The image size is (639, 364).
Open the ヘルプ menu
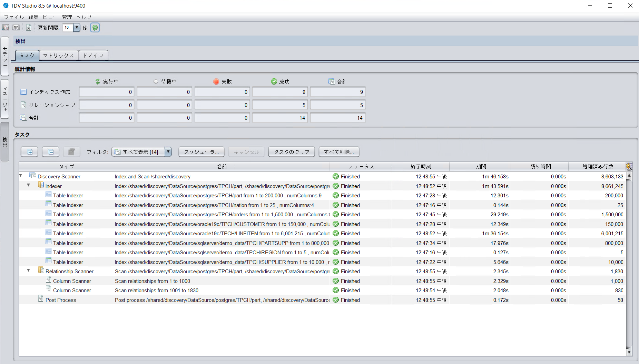pos(84,17)
